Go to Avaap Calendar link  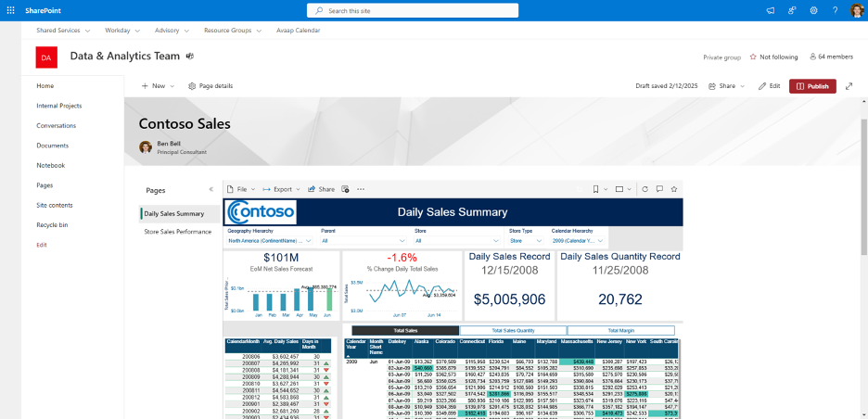tap(298, 31)
